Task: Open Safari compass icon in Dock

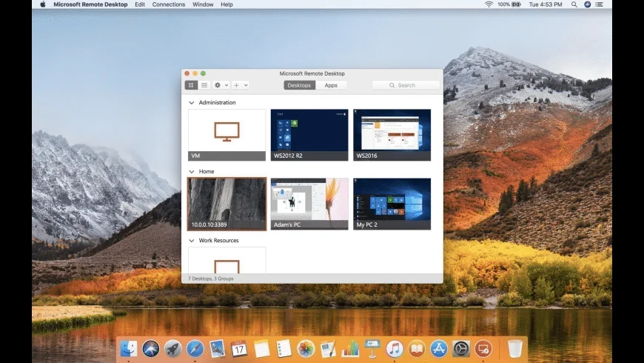Action: click(x=195, y=349)
